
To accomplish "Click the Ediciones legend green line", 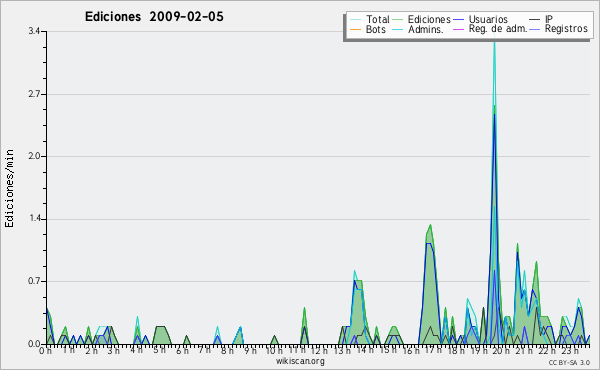I will click(398, 20).
